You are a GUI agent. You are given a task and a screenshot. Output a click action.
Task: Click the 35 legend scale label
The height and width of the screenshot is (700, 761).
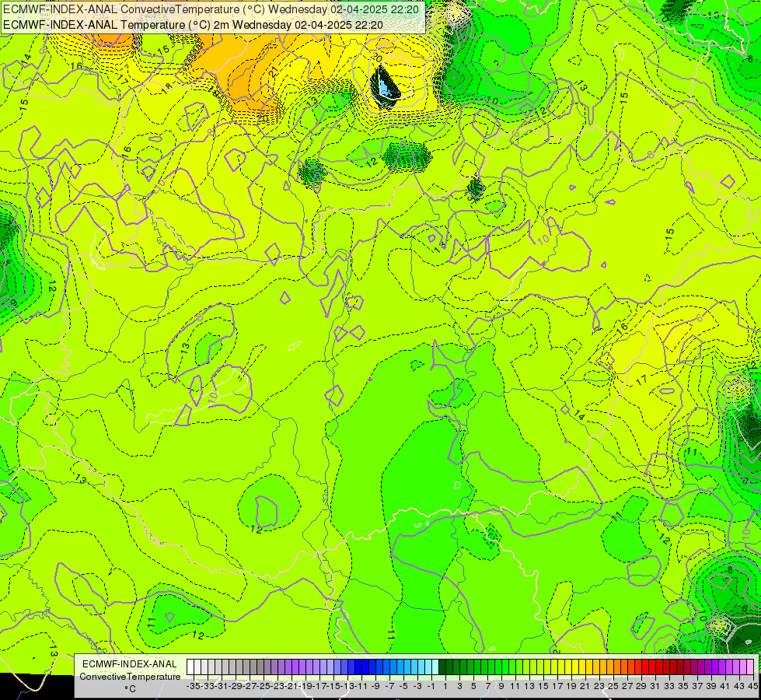click(682, 686)
